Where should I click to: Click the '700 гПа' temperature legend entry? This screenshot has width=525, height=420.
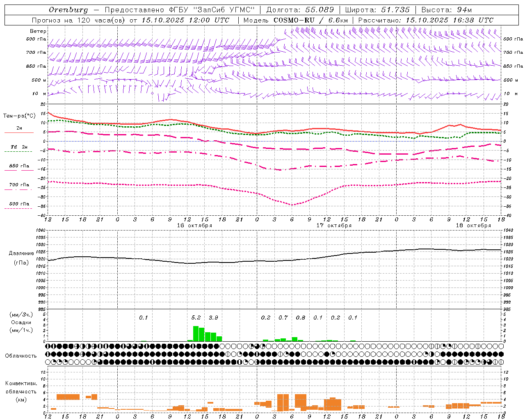(19, 185)
